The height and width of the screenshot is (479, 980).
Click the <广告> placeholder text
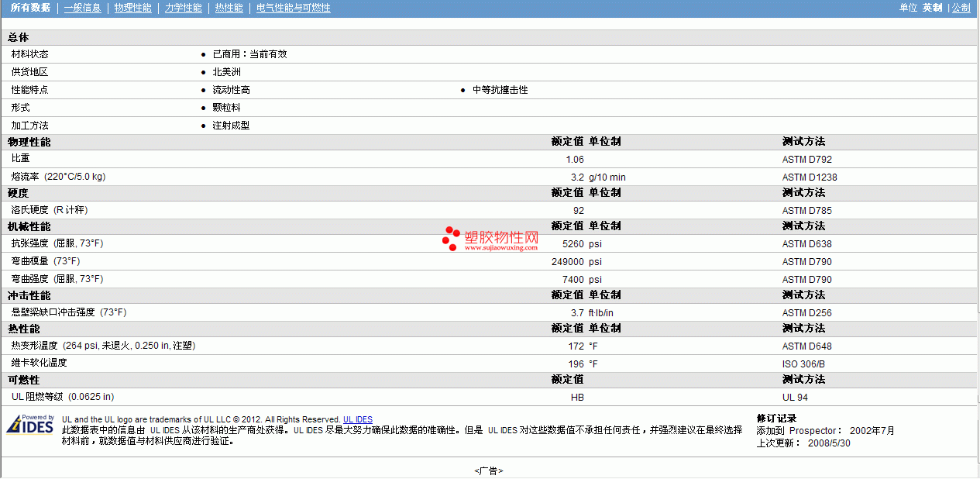pos(489,471)
